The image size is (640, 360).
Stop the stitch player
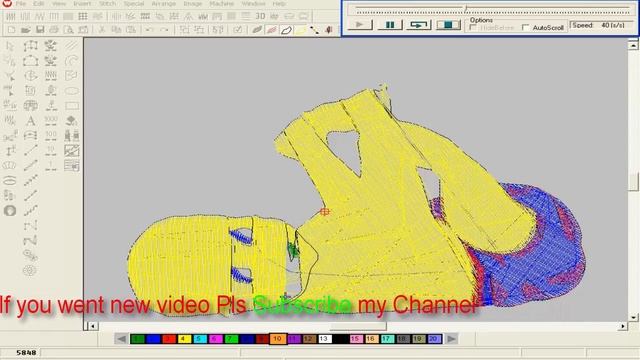pyautogui.click(x=448, y=25)
